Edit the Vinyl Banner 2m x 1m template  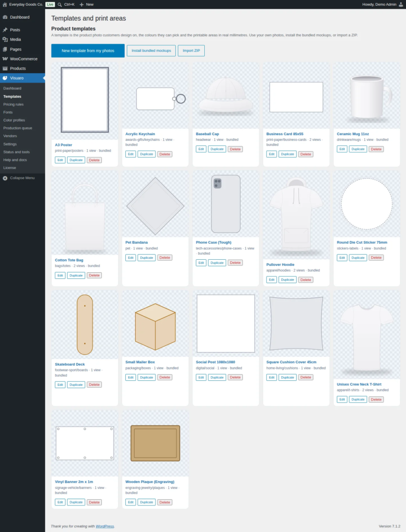click(x=60, y=502)
